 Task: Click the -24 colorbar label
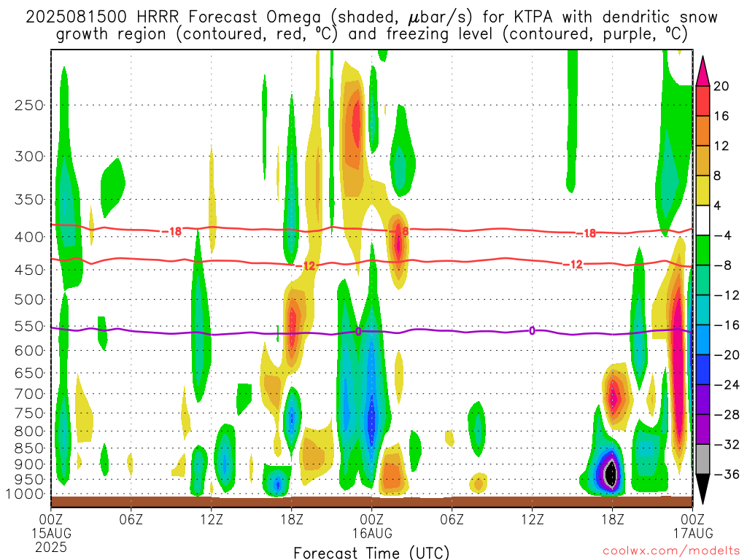pyautogui.click(x=727, y=385)
